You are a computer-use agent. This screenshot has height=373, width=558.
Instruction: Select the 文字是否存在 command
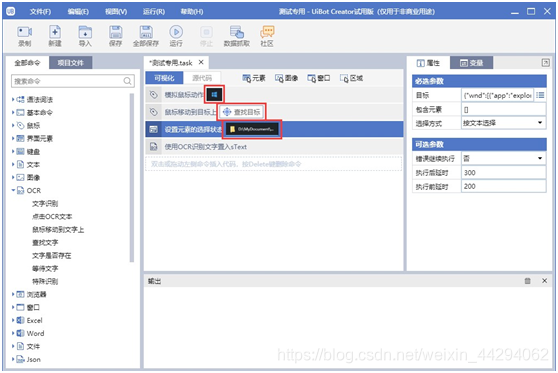(52, 256)
